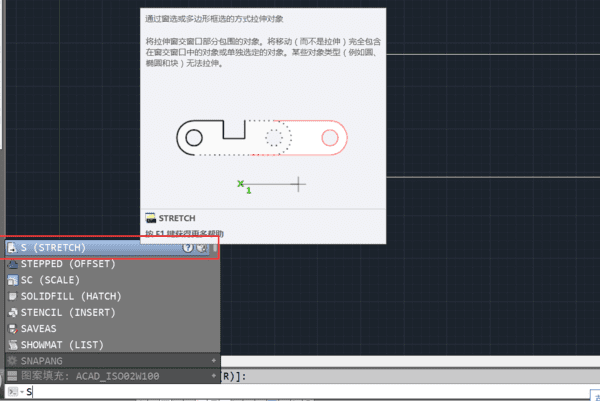Click the HATCH icon beside SOLIDFILL
The image size is (600, 401).
[x=13, y=296]
